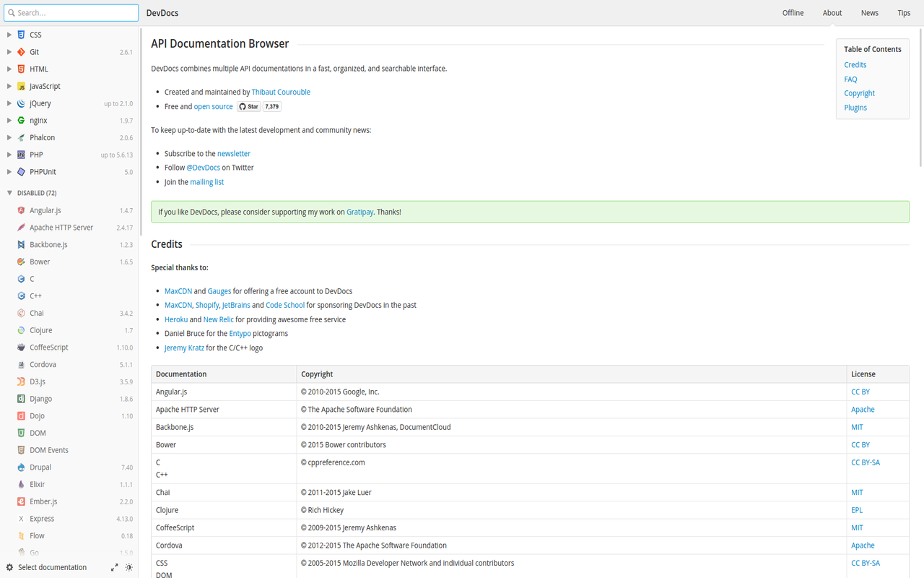Expand the jQuery tree arrow
The height and width of the screenshot is (578, 924).
coord(9,103)
